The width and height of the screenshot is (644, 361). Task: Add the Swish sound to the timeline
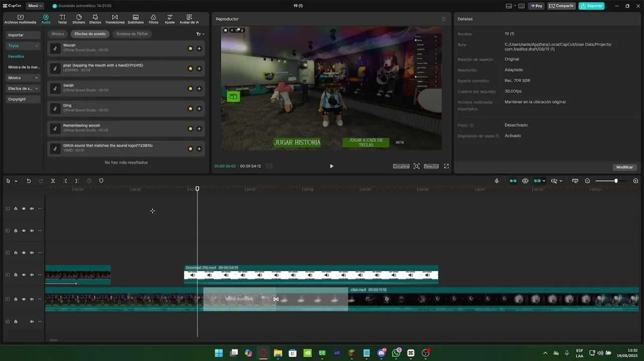pos(199,88)
